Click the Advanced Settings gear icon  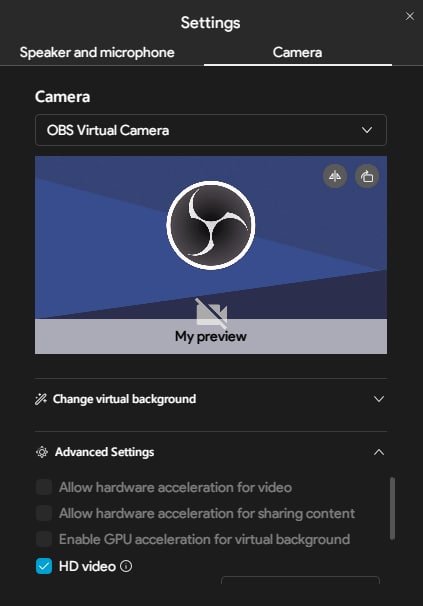tap(42, 452)
